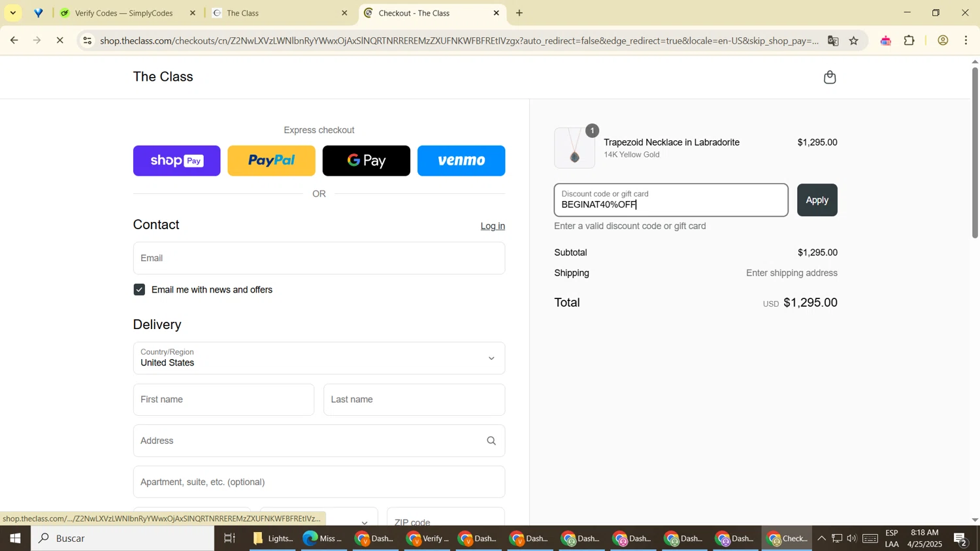Image resolution: width=980 pixels, height=551 pixels.
Task: Bookmark this page with the star icon
Action: pyautogui.click(x=854, y=40)
